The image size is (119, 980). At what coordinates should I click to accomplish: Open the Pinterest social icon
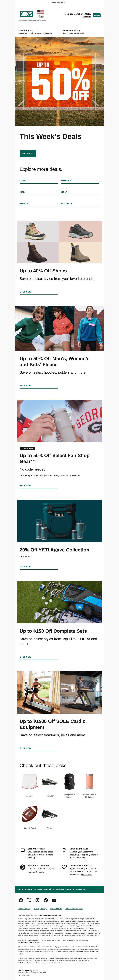tap(46, 900)
